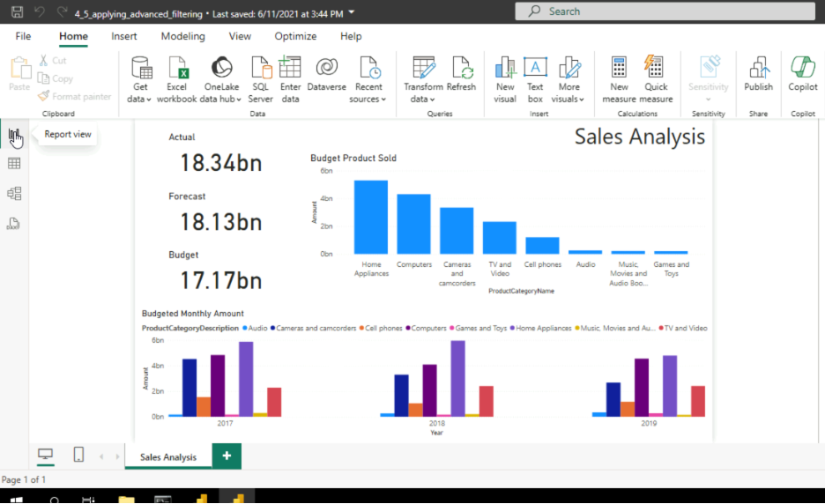Select the Cell phones bar
The width and height of the screenshot is (825, 504).
tap(542, 246)
